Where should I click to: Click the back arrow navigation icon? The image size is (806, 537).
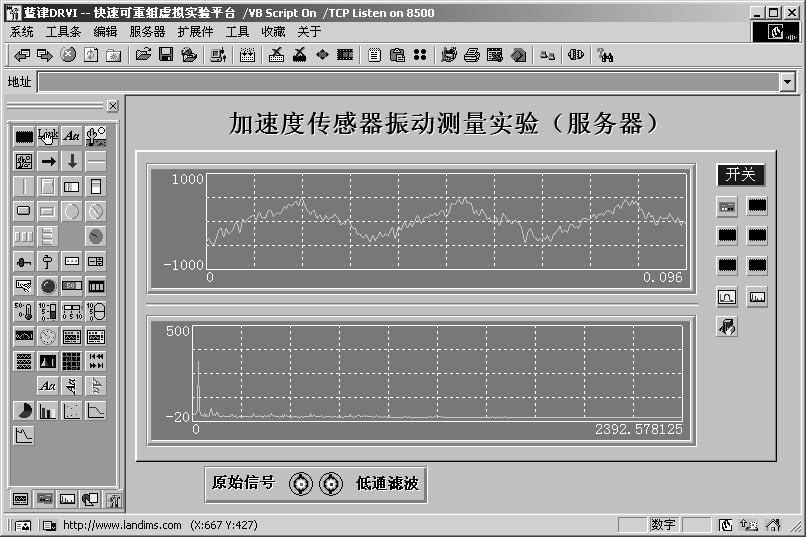pyautogui.click(x=21, y=55)
